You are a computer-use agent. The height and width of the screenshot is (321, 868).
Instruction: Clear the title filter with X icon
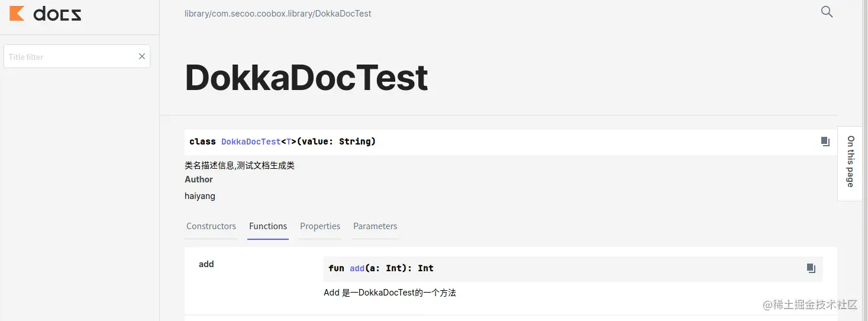142,56
